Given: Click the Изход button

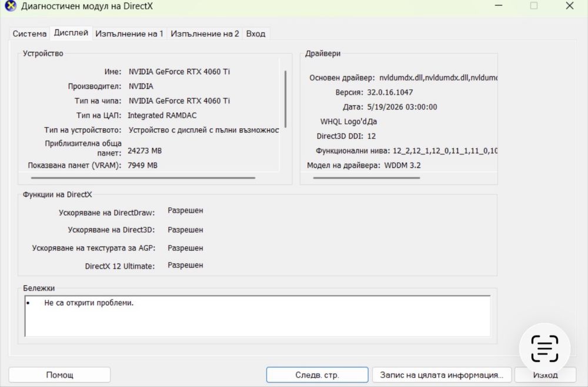Looking at the screenshot, I should (545, 375).
